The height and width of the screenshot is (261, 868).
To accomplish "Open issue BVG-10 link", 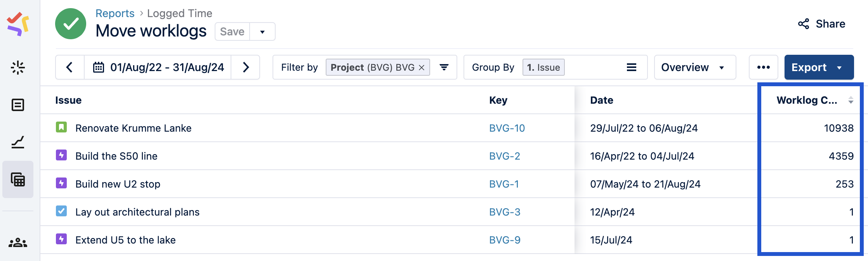I will click(506, 128).
